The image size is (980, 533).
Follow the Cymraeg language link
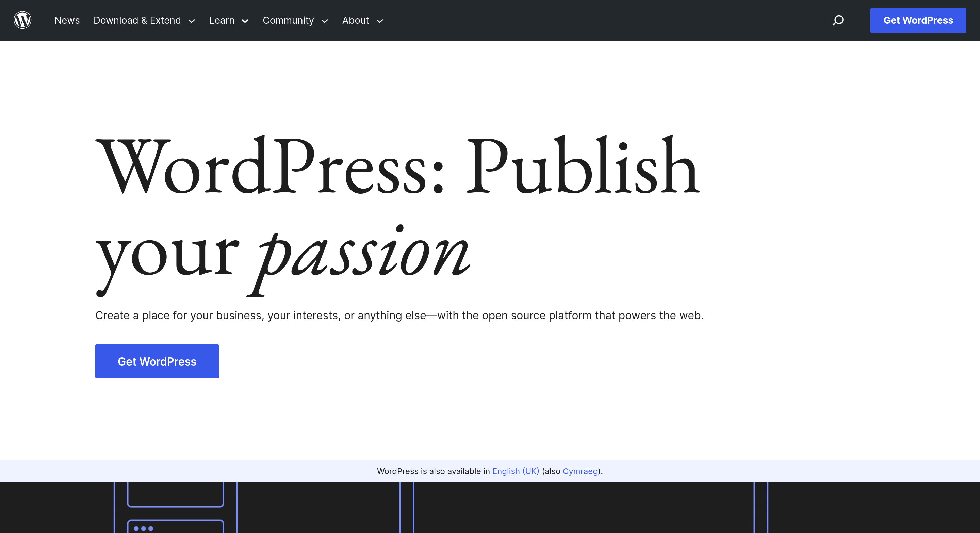580,471
